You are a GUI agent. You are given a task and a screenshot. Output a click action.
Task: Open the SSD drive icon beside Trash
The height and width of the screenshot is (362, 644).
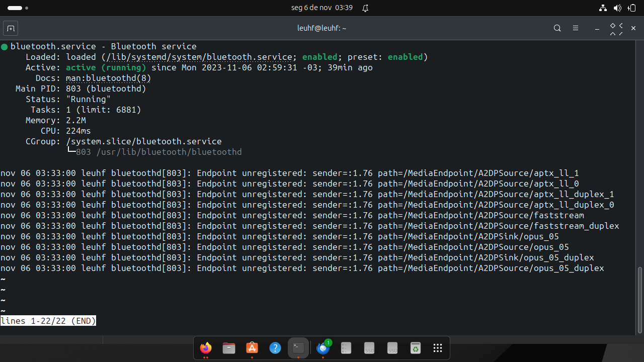(x=392, y=348)
